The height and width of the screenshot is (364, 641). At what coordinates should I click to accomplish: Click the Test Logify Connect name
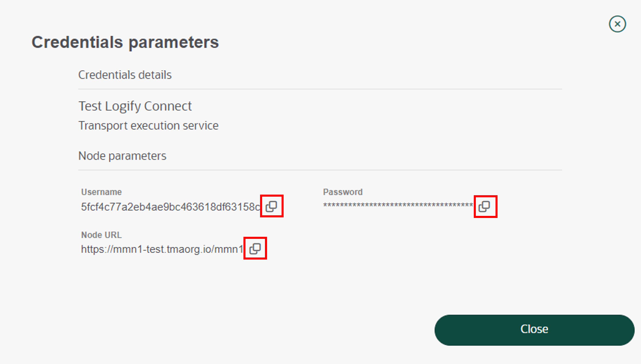pyautogui.click(x=135, y=106)
